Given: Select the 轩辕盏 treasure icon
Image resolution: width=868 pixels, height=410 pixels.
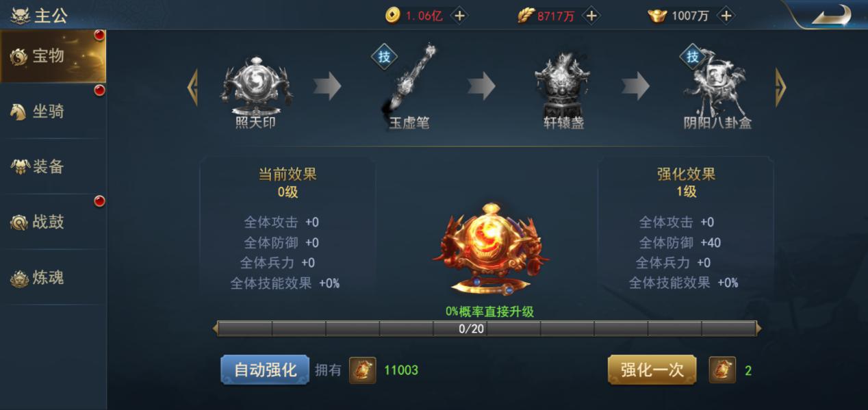Looking at the screenshot, I should (x=563, y=86).
